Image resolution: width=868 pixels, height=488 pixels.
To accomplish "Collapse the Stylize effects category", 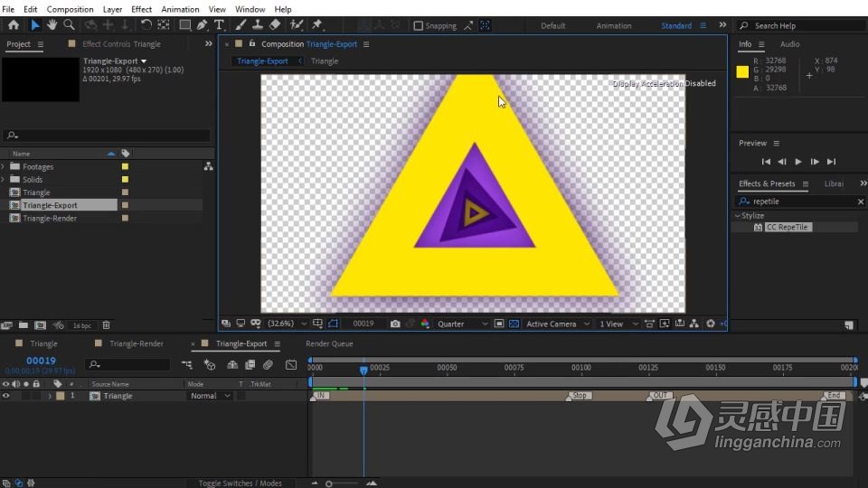I will [x=738, y=216].
